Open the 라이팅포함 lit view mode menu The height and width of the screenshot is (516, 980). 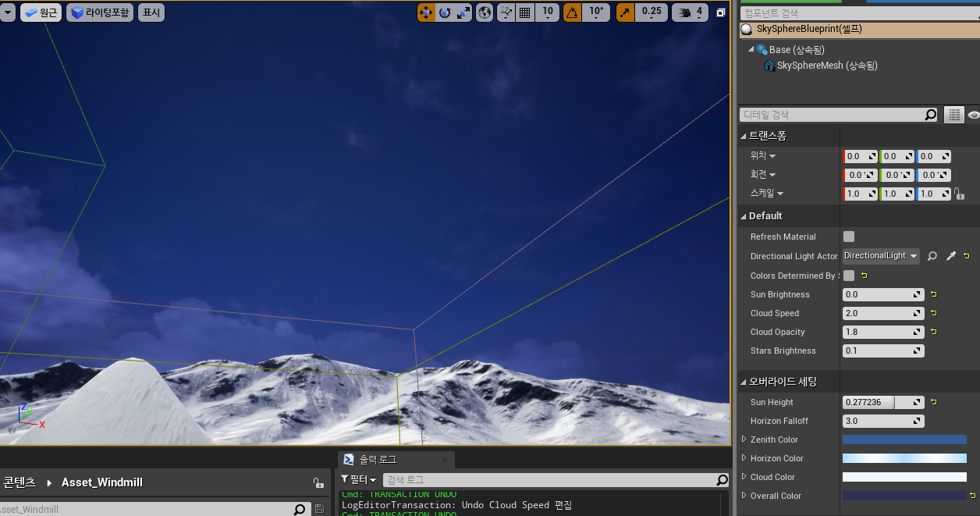pyautogui.click(x=100, y=12)
